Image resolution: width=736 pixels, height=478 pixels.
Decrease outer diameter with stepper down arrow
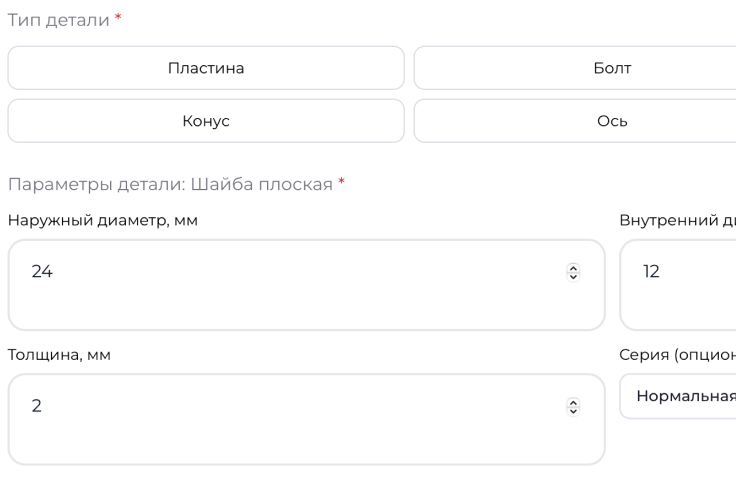tap(573, 275)
